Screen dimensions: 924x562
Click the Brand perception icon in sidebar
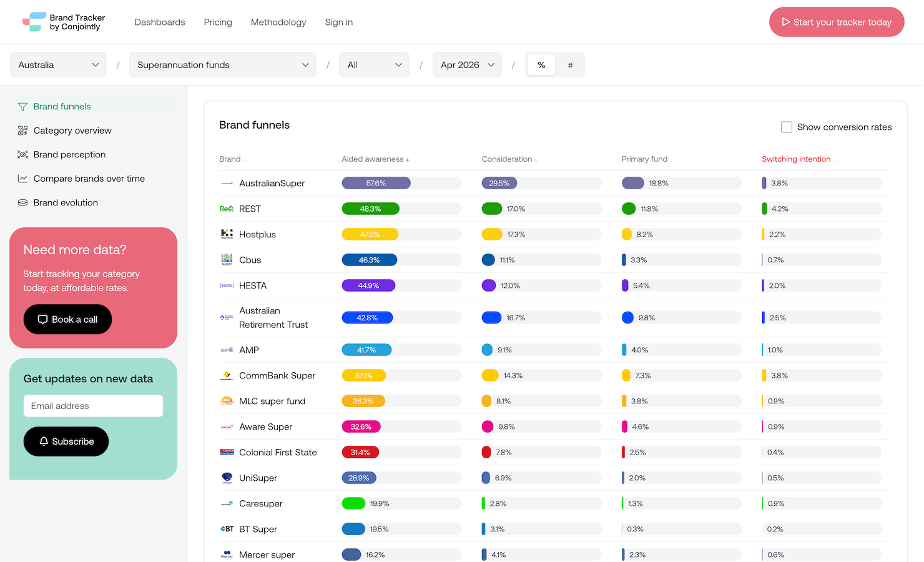click(x=22, y=154)
